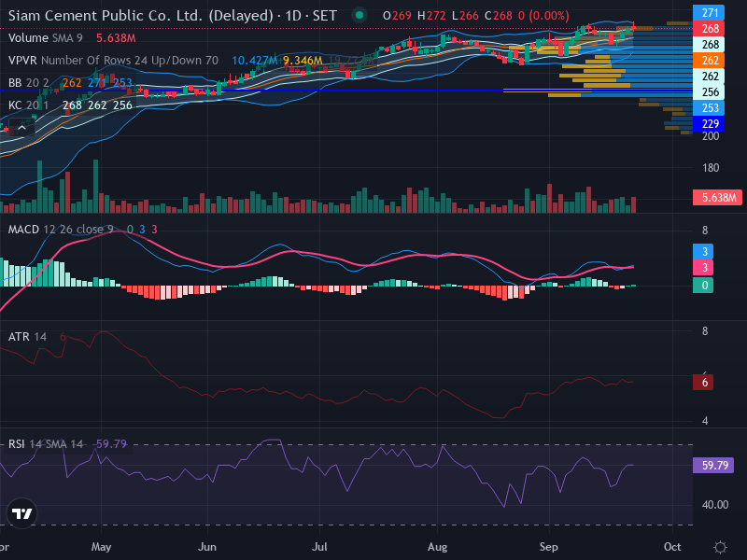This screenshot has width=747, height=560.
Task: Click the Jul label on time axis
Action: [319, 547]
